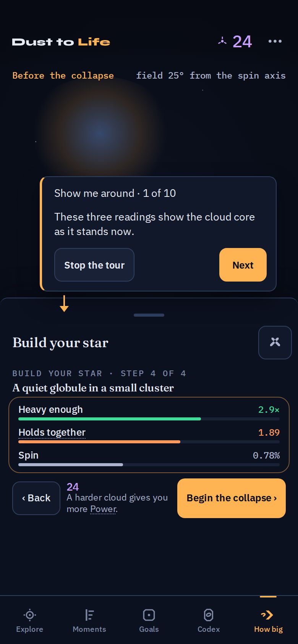The width and height of the screenshot is (298, 644).
Task: Tap the panel drag handle
Action: coord(149,315)
